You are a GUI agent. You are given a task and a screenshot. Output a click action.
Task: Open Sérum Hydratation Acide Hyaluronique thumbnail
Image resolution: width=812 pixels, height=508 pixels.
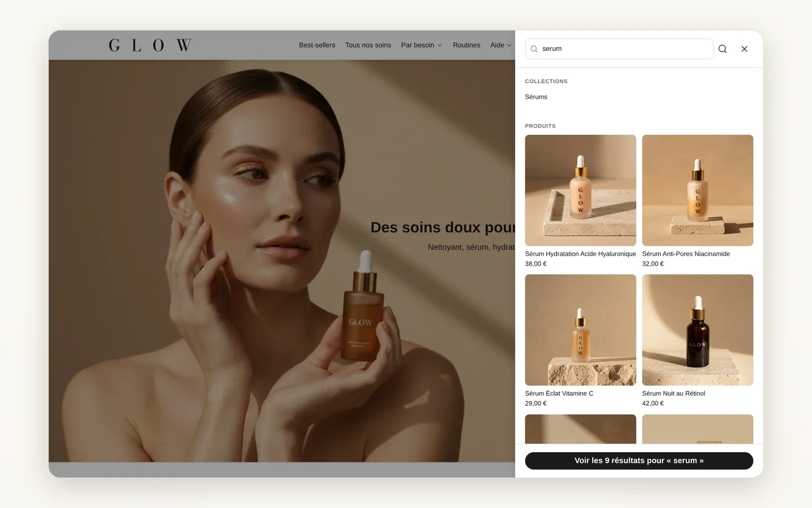pos(581,190)
